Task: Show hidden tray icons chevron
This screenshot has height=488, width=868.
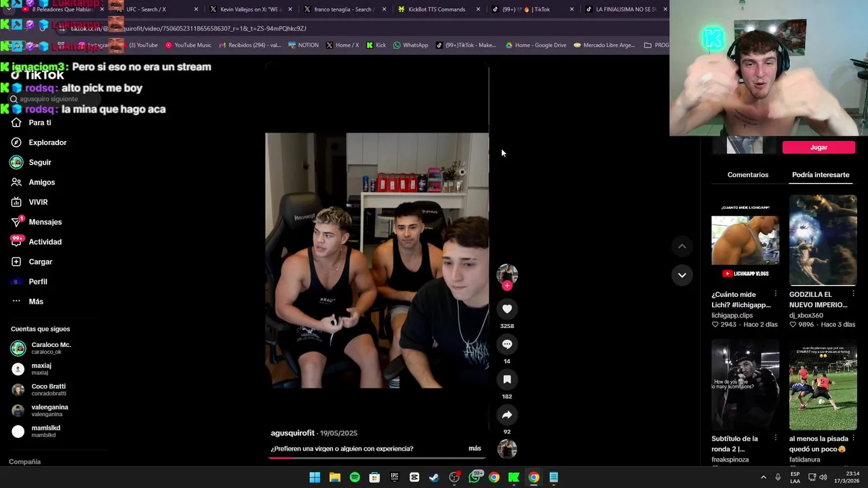Action: click(x=763, y=477)
